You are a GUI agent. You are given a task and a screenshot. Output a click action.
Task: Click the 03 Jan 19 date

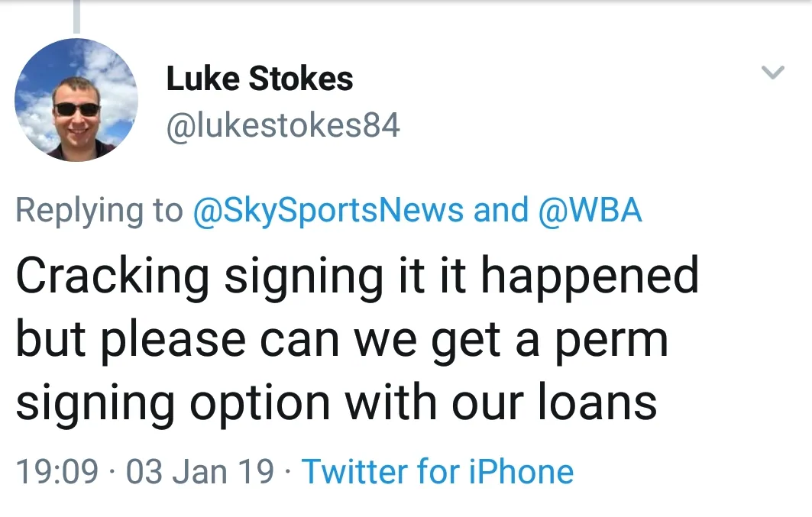(200, 471)
